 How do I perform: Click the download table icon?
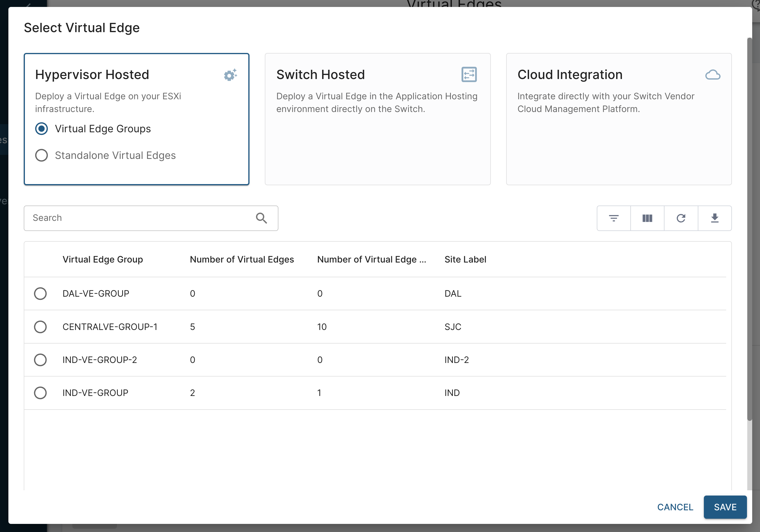click(715, 218)
